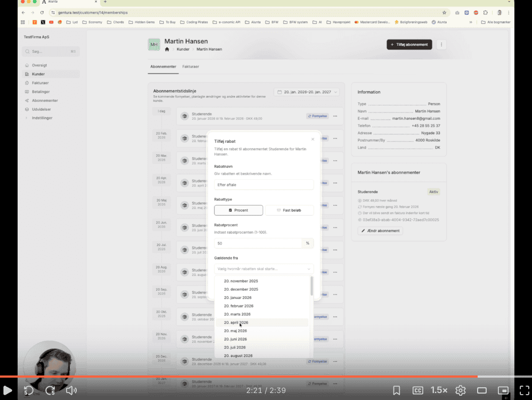Click the Rabatnavn input field

coord(263,185)
